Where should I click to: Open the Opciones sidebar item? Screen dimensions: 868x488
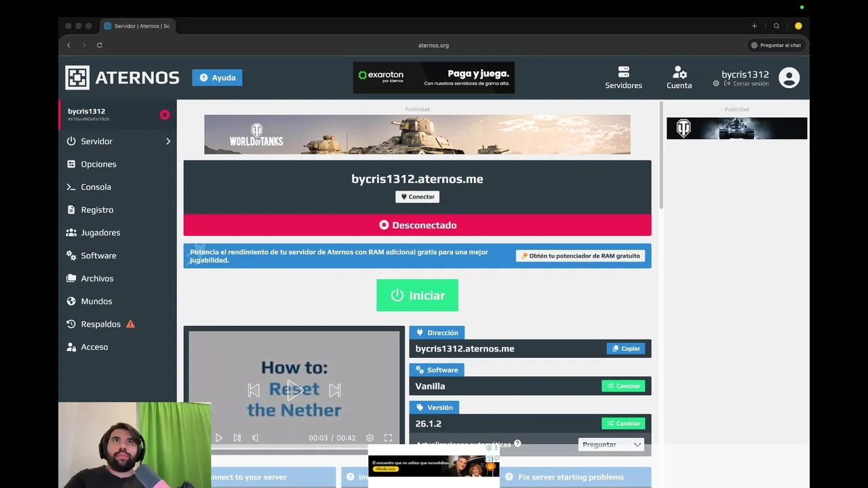[x=118, y=164]
